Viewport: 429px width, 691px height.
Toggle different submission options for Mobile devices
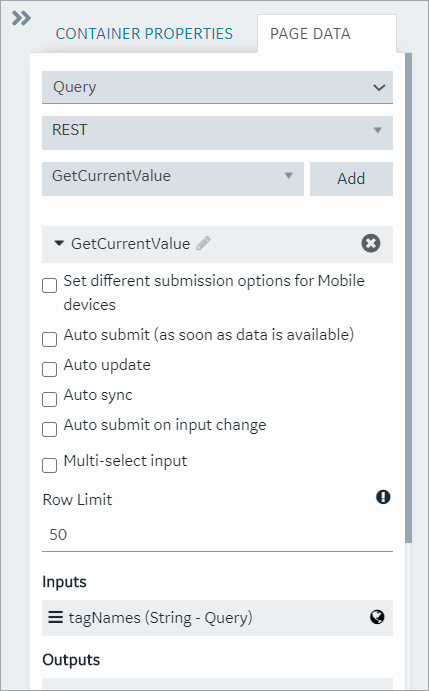tap(49, 285)
